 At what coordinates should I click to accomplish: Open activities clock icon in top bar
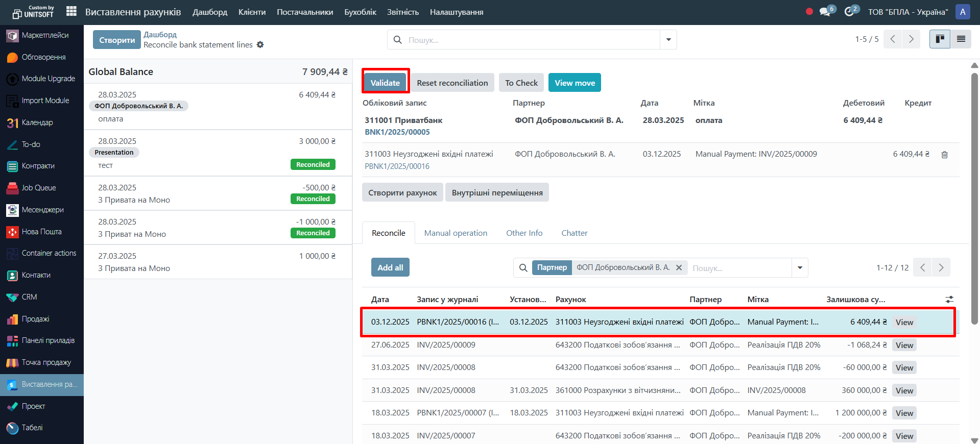(849, 12)
